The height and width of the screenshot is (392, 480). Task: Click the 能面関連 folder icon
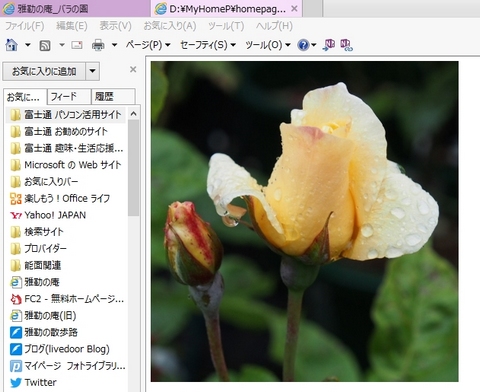(15, 265)
